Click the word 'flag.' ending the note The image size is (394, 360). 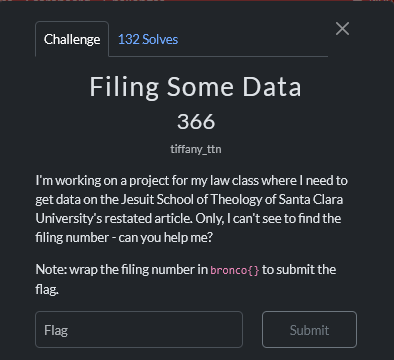47,289
